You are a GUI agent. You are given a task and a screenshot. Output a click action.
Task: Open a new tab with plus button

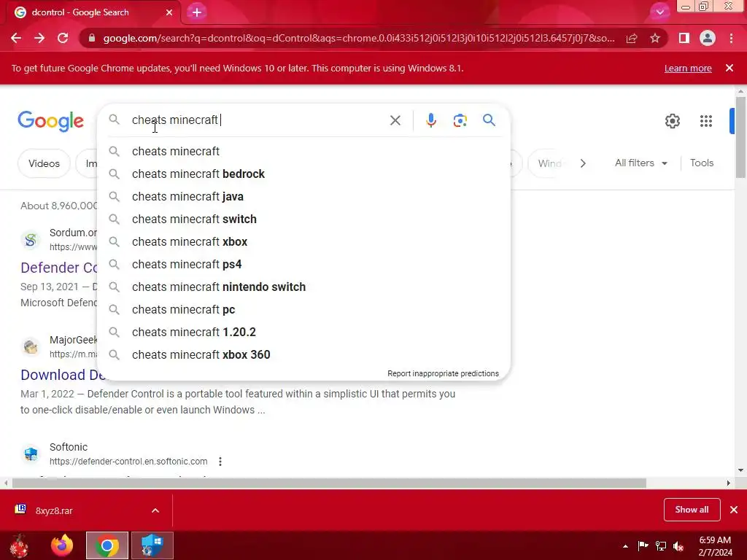click(197, 12)
